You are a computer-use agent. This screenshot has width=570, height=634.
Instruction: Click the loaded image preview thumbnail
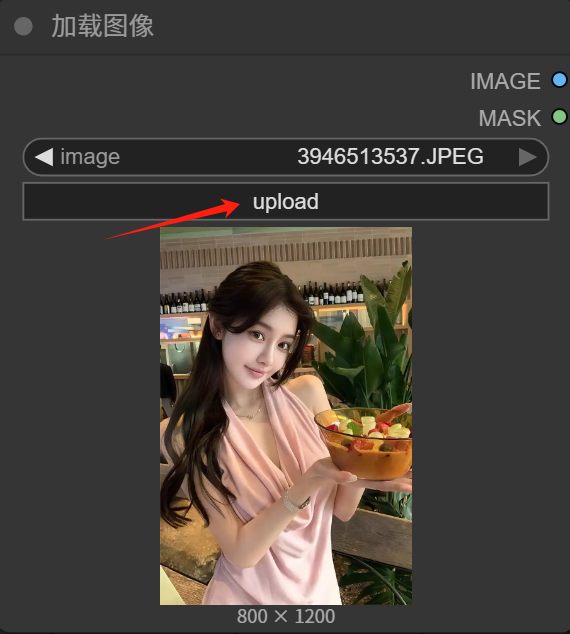click(x=286, y=416)
